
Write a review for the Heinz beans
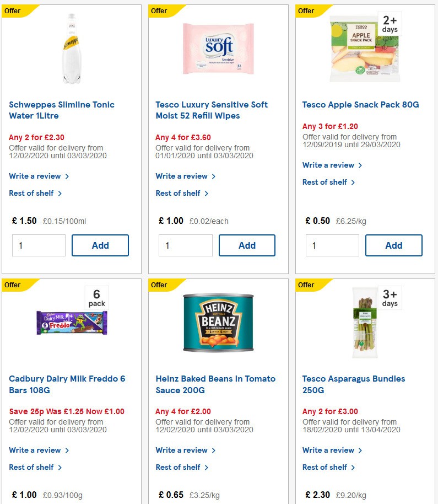(x=182, y=450)
